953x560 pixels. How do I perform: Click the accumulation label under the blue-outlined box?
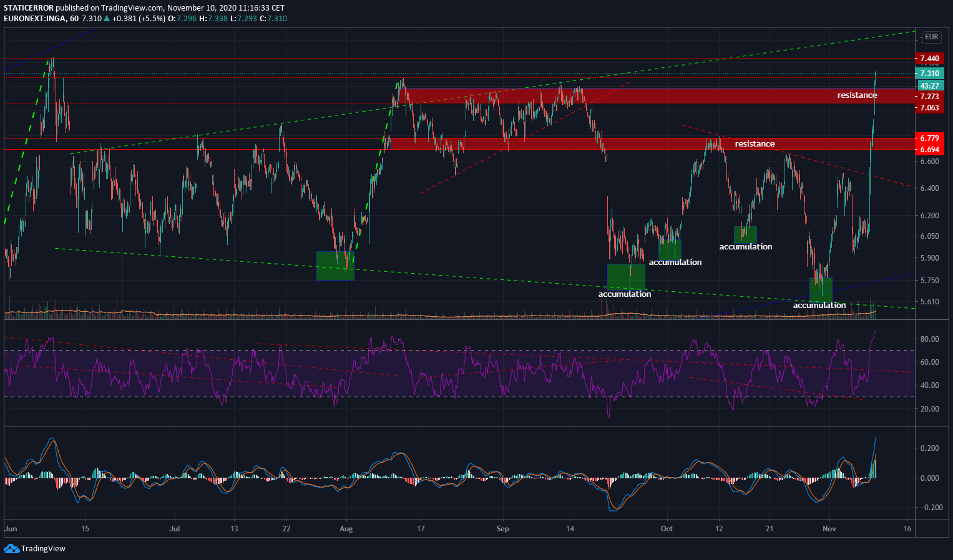point(746,247)
